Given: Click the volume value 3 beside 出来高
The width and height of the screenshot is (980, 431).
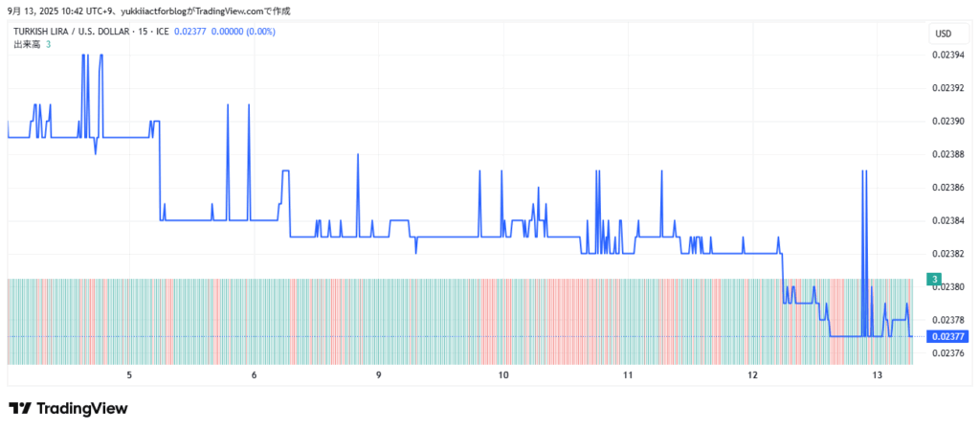Looking at the screenshot, I should [x=49, y=45].
